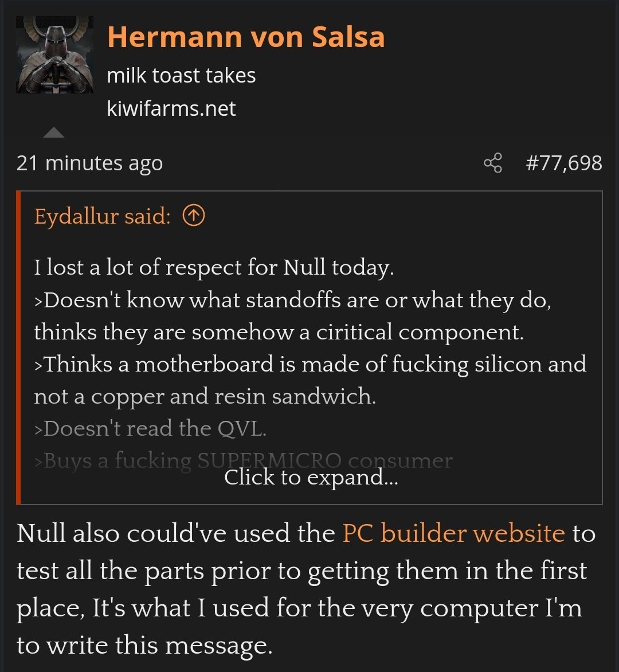
Task: Click the "milk toast takes" user title
Action: pyautogui.click(x=181, y=75)
